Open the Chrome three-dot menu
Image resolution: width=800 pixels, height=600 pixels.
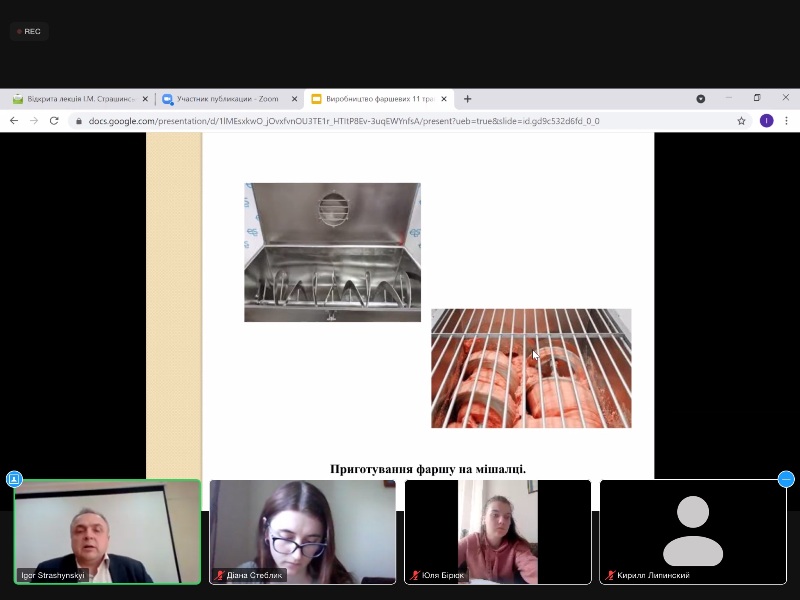point(786,121)
